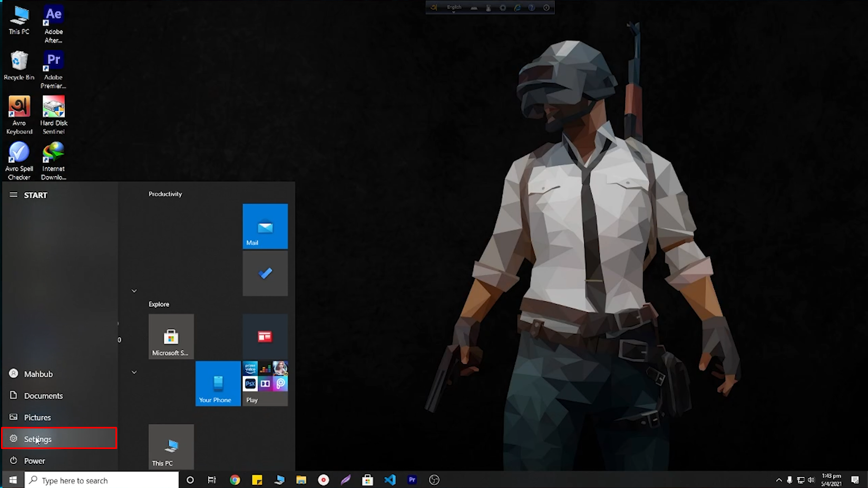Screen dimensions: 868x488
Task: Open File Explorer from the taskbar
Action: tap(301, 480)
